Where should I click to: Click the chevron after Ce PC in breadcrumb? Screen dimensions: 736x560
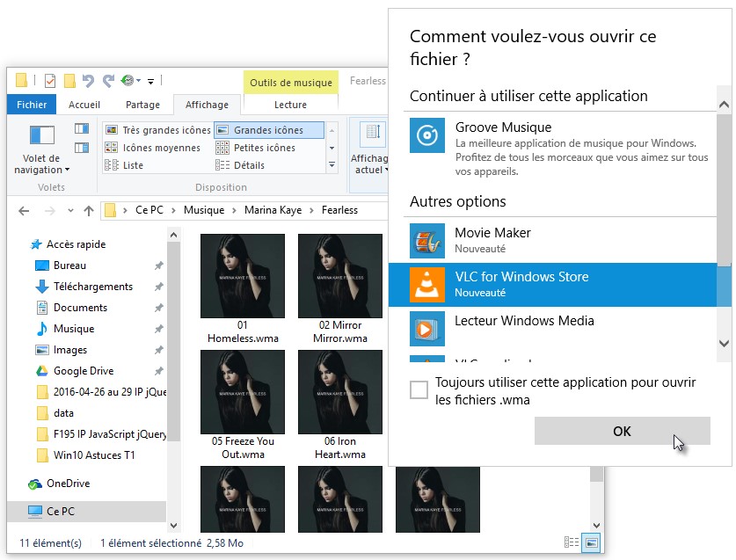coord(173,211)
